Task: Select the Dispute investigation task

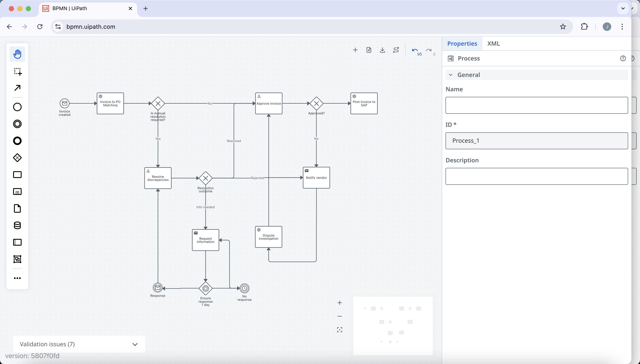Action: click(x=269, y=237)
